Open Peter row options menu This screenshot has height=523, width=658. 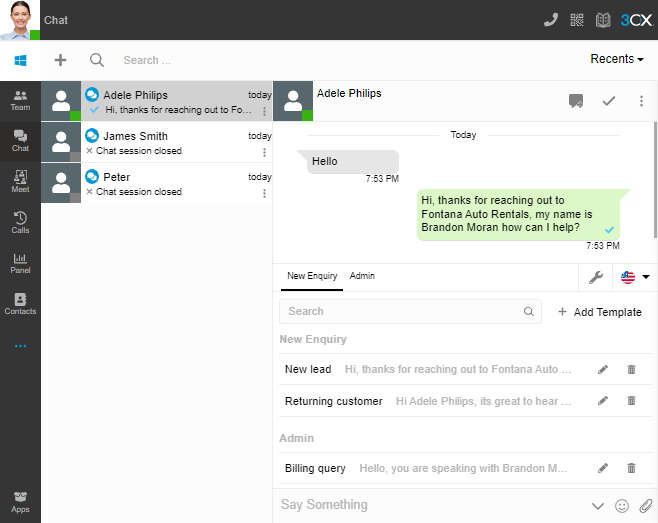(x=264, y=194)
